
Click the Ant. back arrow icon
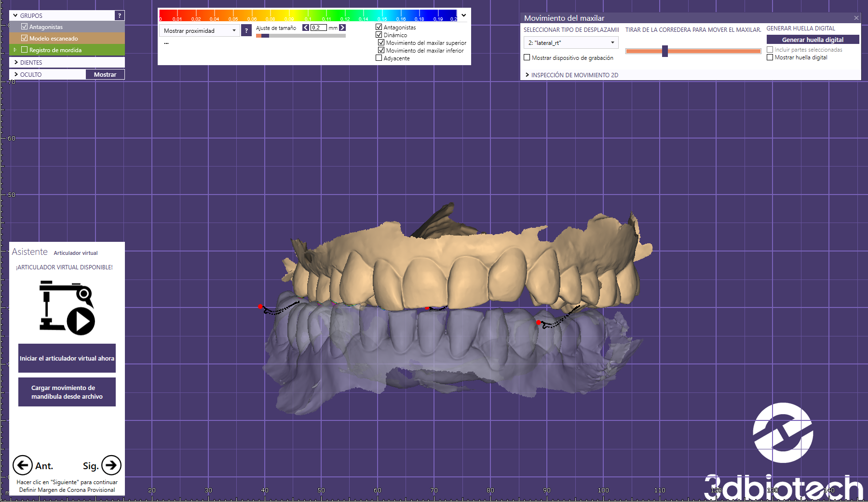click(22, 465)
